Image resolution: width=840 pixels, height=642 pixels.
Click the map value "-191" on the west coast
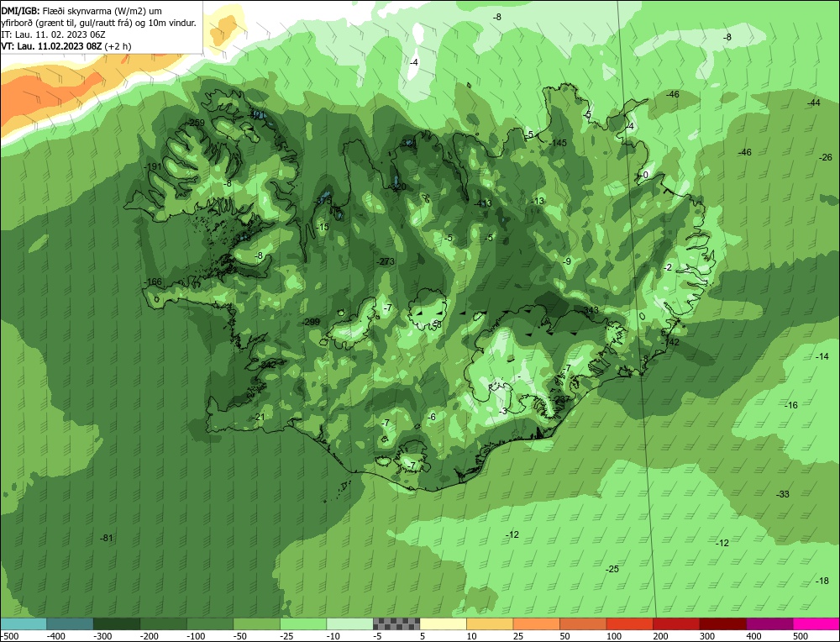click(x=153, y=166)
